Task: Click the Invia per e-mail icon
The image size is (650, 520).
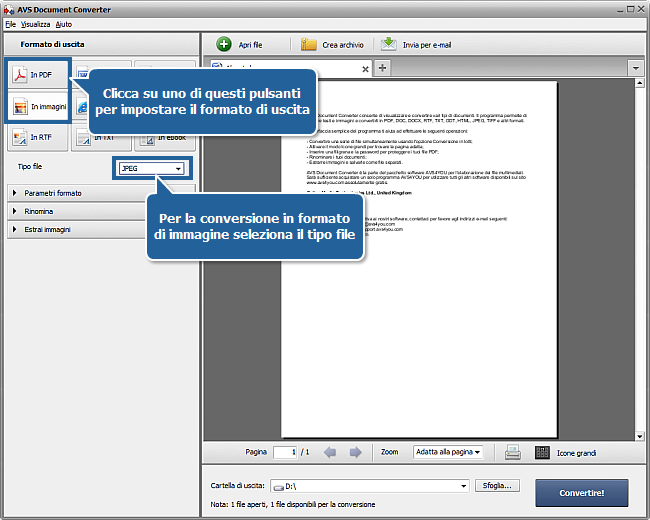Action: pyautogui.click(x=388, y=45)
